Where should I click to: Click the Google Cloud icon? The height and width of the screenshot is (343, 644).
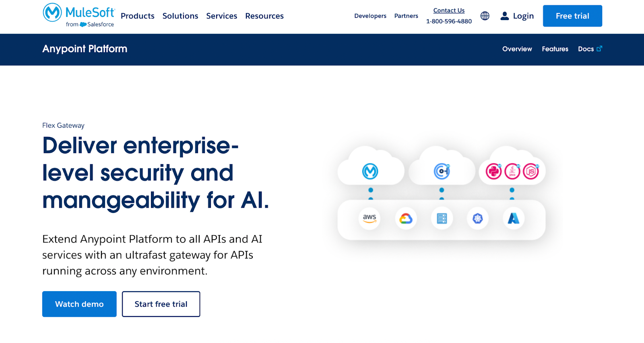tap(406, 219)
